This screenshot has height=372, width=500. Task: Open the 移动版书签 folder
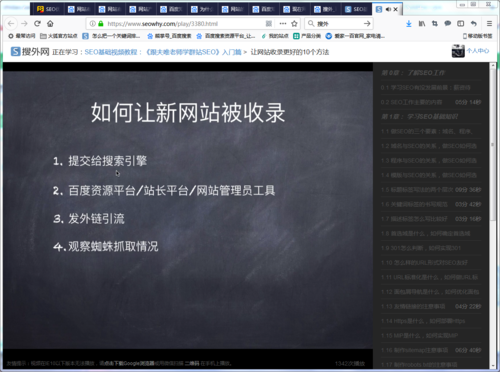[478, 36]
